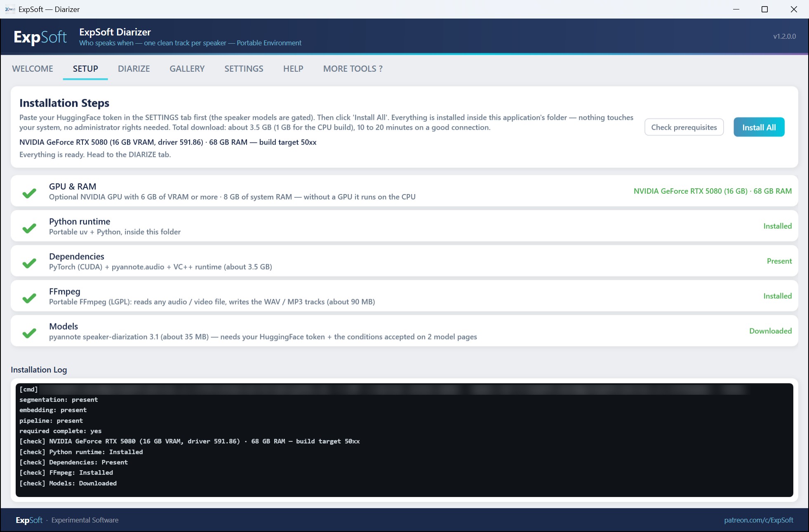Viewport: 809px width, 532px height.
Task: Click the green RTX 5080 (16 GB) status text
Action: click(x=713, y=191)
